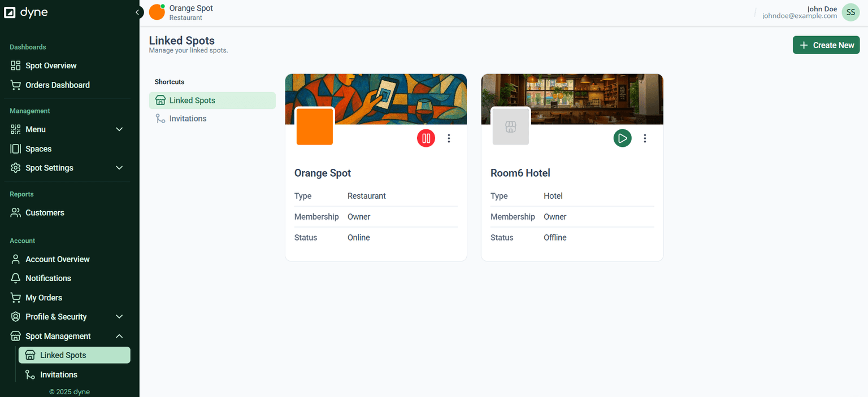Click the SS user avatar
Viewport: 868px width, 397px height.
(x=850, y=12)
